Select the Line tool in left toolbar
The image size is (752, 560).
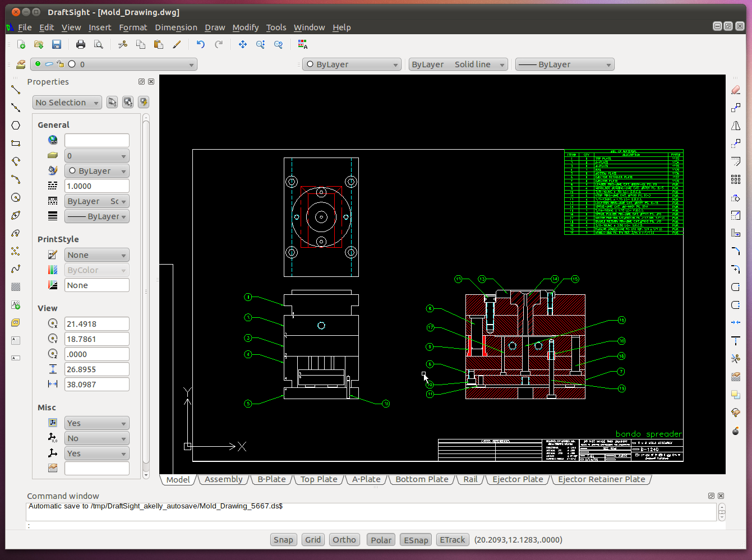pyautogui.click(x=16, y=89)
